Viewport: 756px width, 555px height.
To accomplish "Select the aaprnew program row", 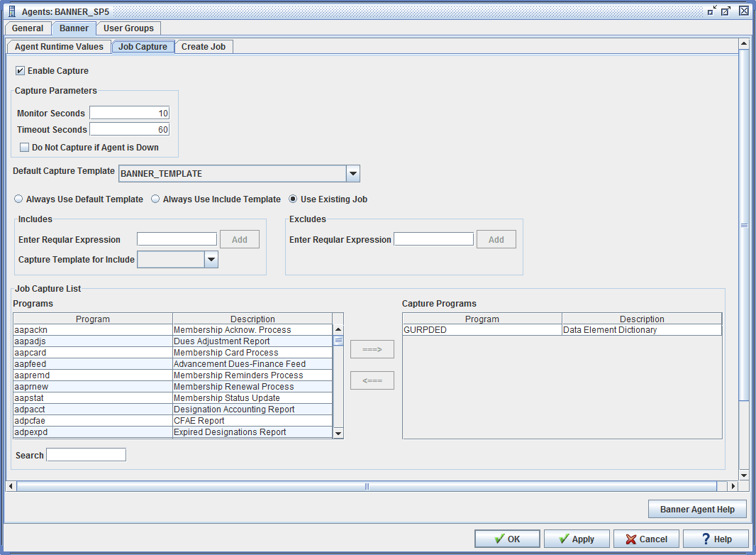I will pyautogui.click(x=172, y=387).
